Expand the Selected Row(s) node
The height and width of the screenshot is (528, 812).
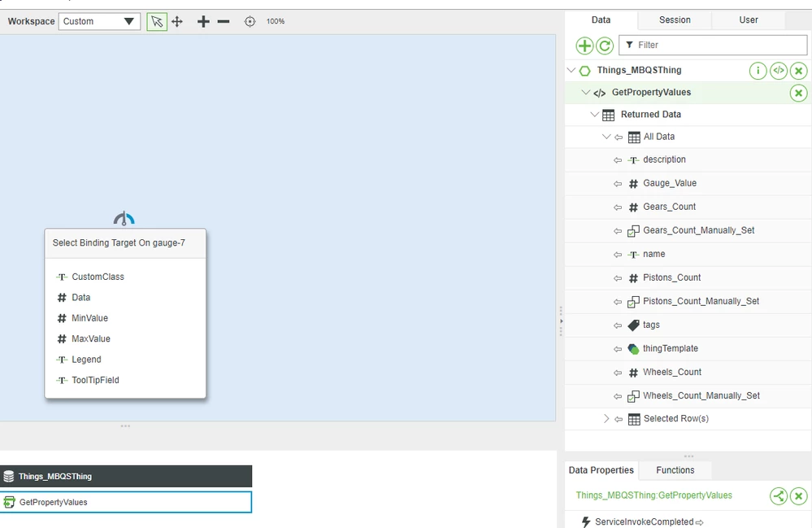tap(606, 419)
